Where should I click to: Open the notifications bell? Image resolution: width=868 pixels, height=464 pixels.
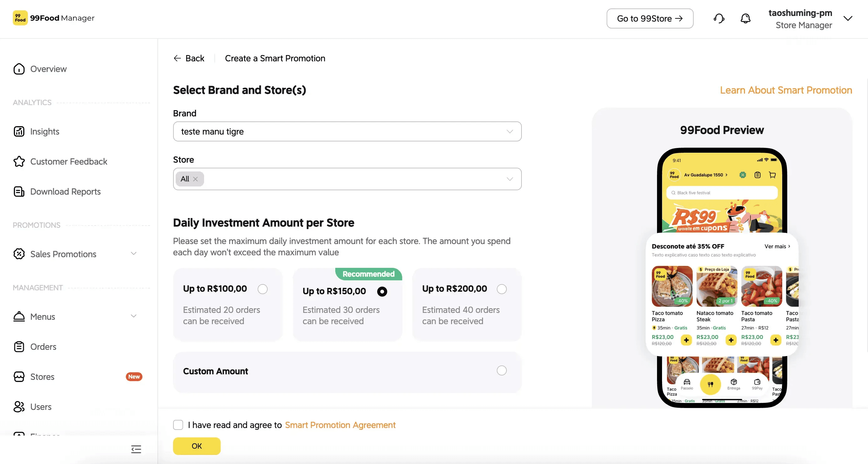(745, 18)
